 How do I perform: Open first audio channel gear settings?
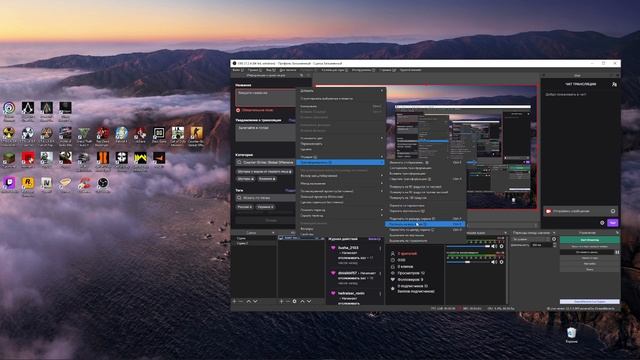[x=502, y=246]
